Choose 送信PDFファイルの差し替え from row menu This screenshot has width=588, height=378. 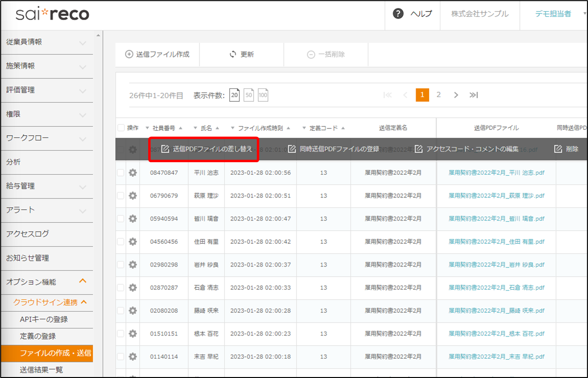[207, 149]
